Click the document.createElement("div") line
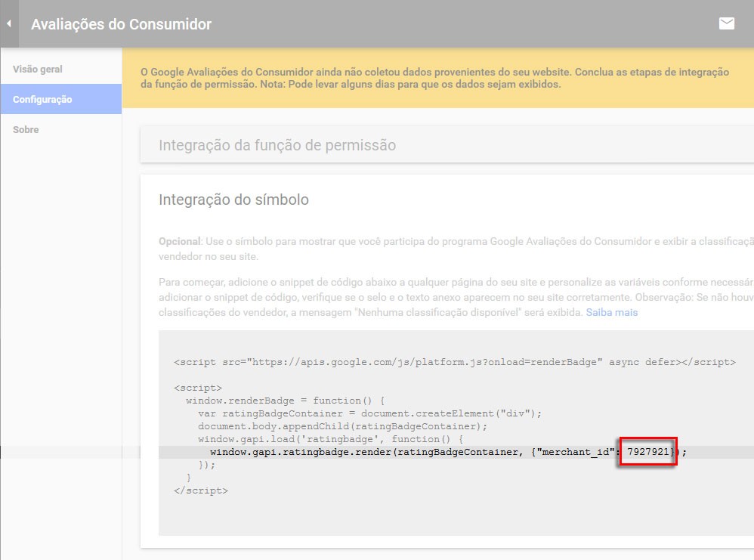The height and width of the screenshot is (560, 754). coord(369,413)
